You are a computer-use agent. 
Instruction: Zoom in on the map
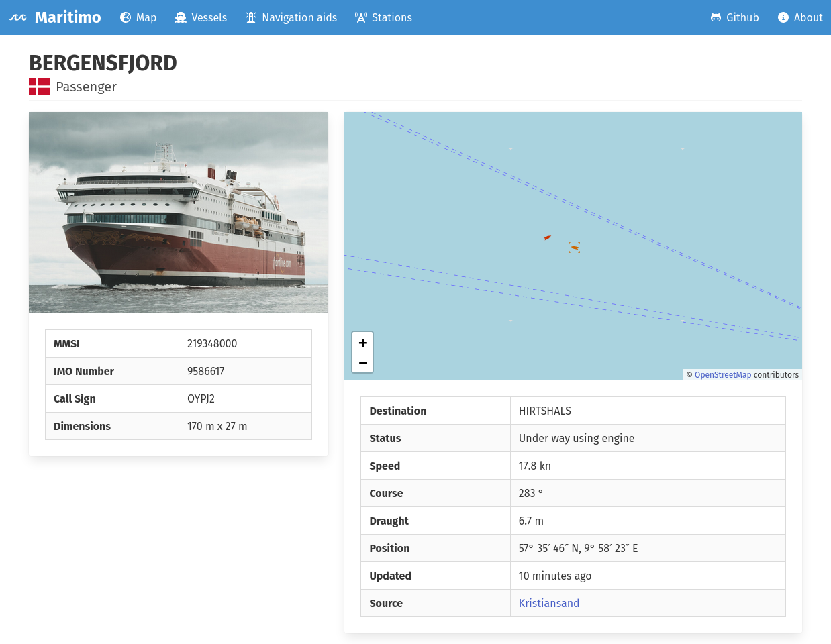[362, 342]
